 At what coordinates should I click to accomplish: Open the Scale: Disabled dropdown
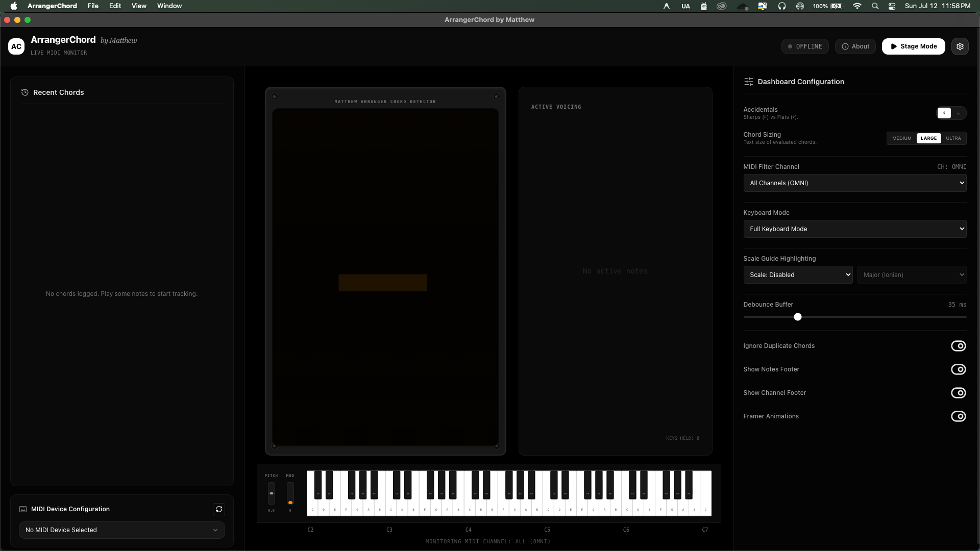(798, 275)
